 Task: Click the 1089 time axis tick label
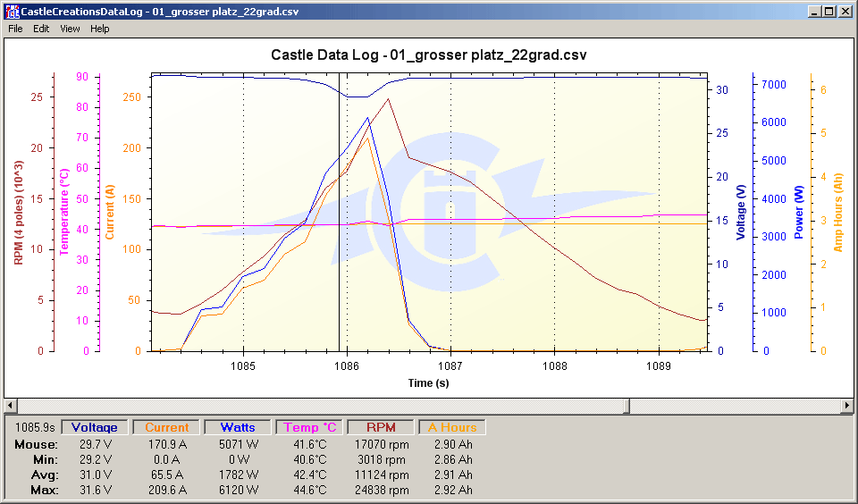[659, 365]
